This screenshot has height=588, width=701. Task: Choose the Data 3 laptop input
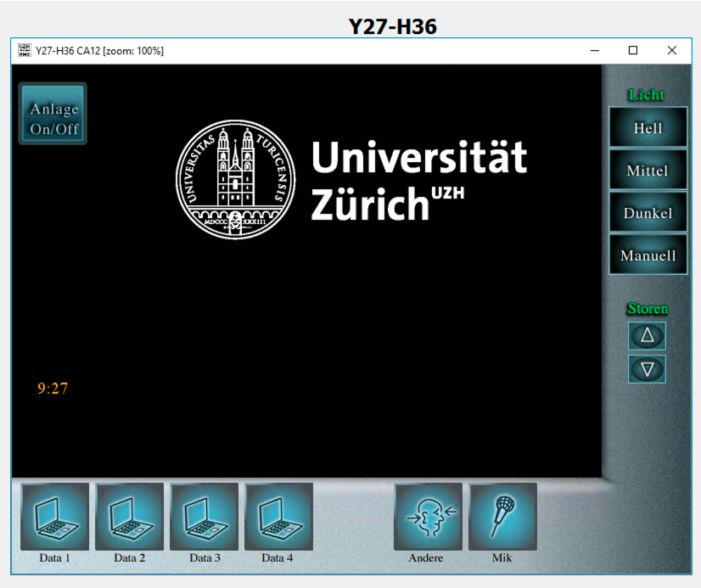pos(205,517)
